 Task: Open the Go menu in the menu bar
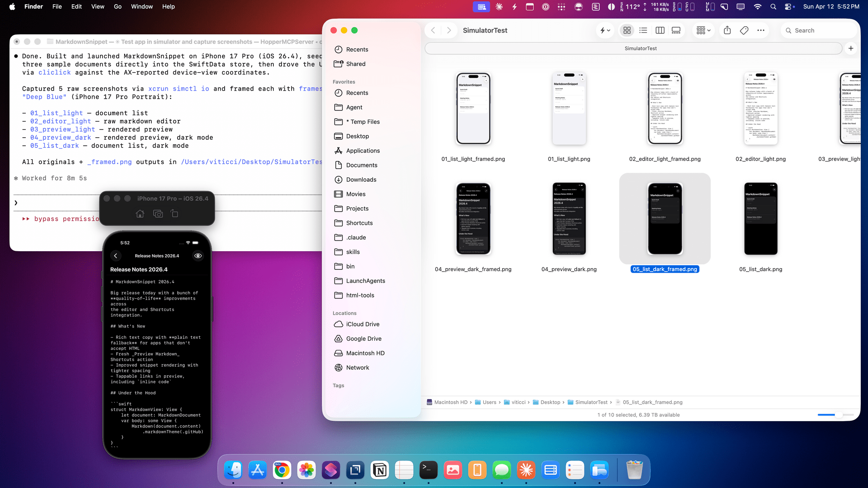click(x=118, y=6)
